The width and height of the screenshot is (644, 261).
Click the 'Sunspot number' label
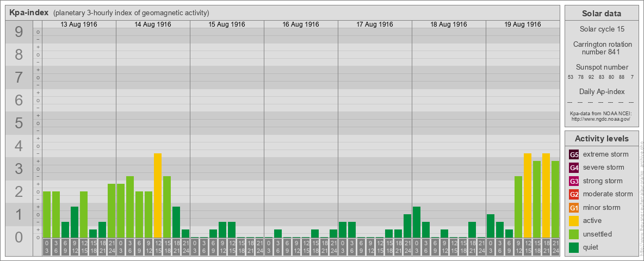point(601,67)
